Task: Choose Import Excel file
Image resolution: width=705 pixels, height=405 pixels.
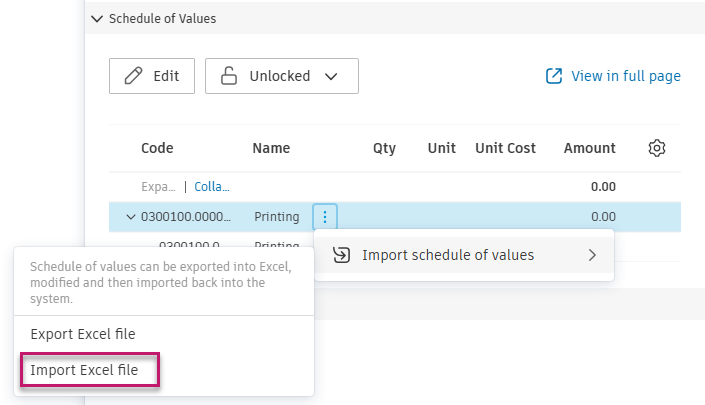Action: 84,370
